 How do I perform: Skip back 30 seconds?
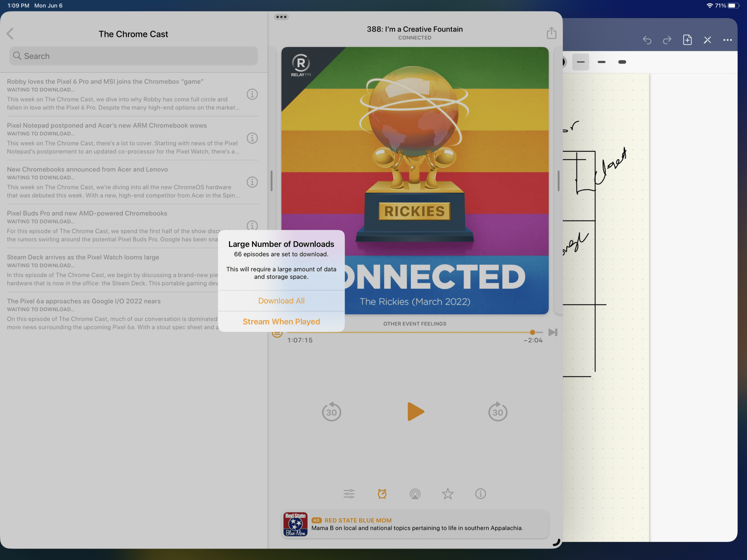(331, 411)
